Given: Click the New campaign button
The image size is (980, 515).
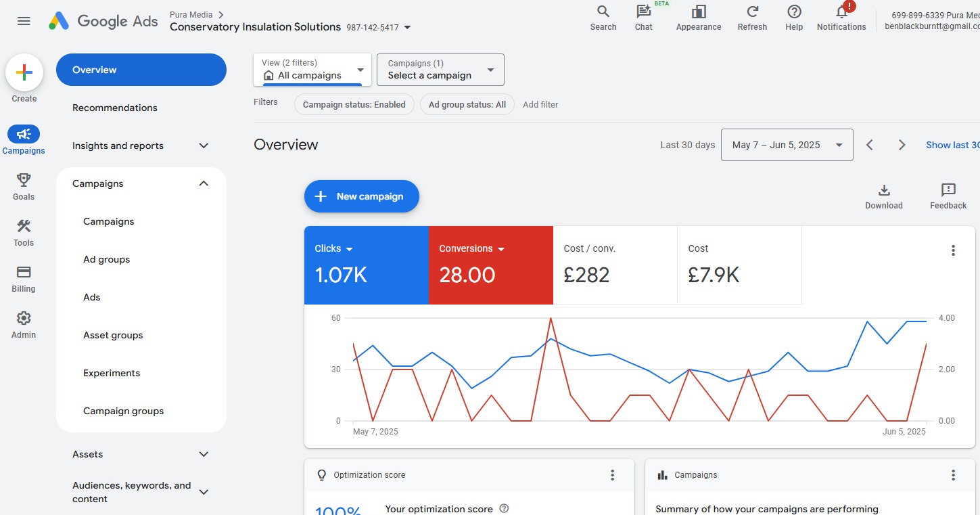Looking at the screenshot, I should point(362,196).
